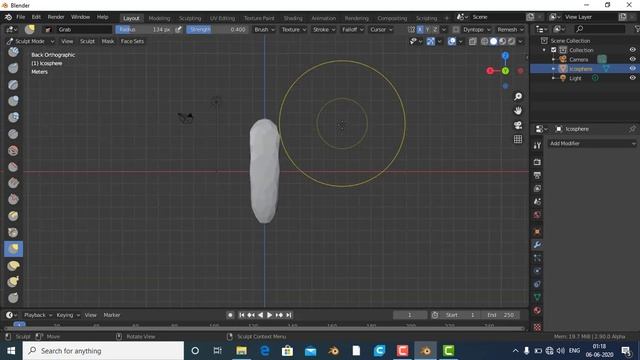Click the pan view hand gizmo
This screenshot has height=360, width=640.
(518, 111)
